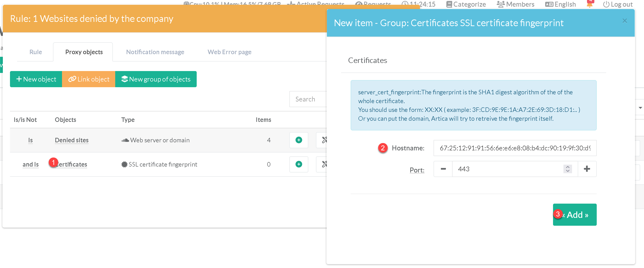The image size is (644, 268).
Task: Click the Link object button
Action: (89, 79)
